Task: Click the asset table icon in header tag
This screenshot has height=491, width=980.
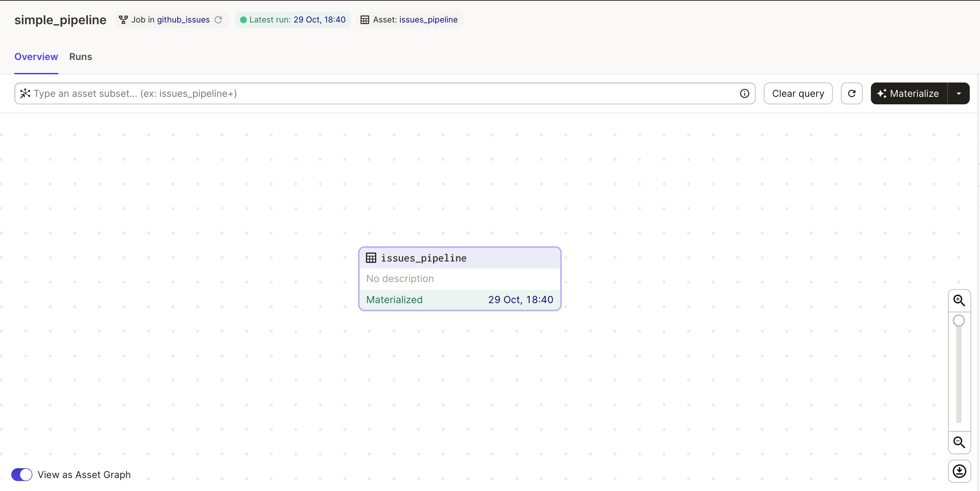Action: click(x=365, y=20)
